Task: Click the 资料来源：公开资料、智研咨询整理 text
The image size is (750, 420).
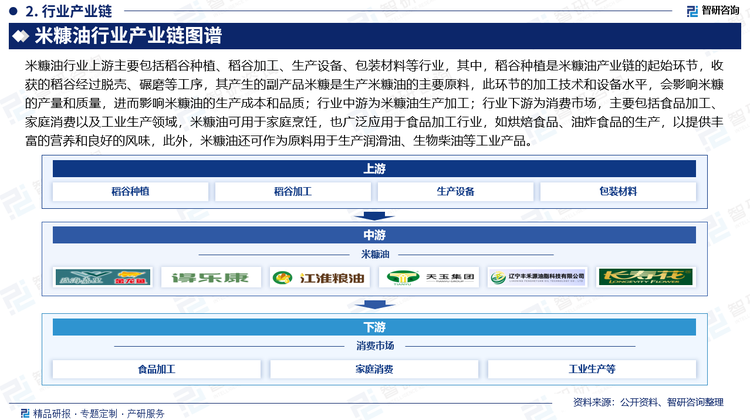Action: 648,402
